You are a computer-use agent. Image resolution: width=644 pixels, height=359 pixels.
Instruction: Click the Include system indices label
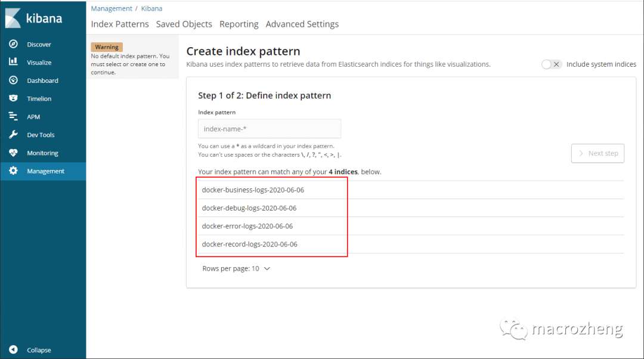pyautogui.click(x=601, y=64)
